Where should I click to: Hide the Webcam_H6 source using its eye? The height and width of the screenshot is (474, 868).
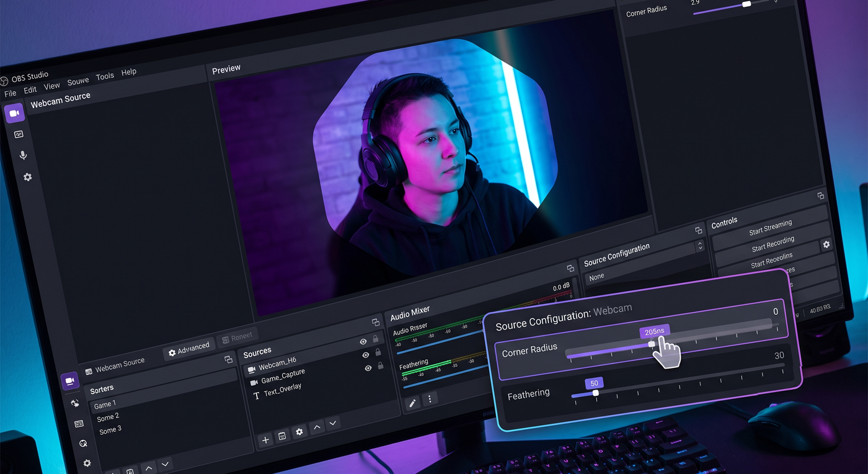click(363, 341)
